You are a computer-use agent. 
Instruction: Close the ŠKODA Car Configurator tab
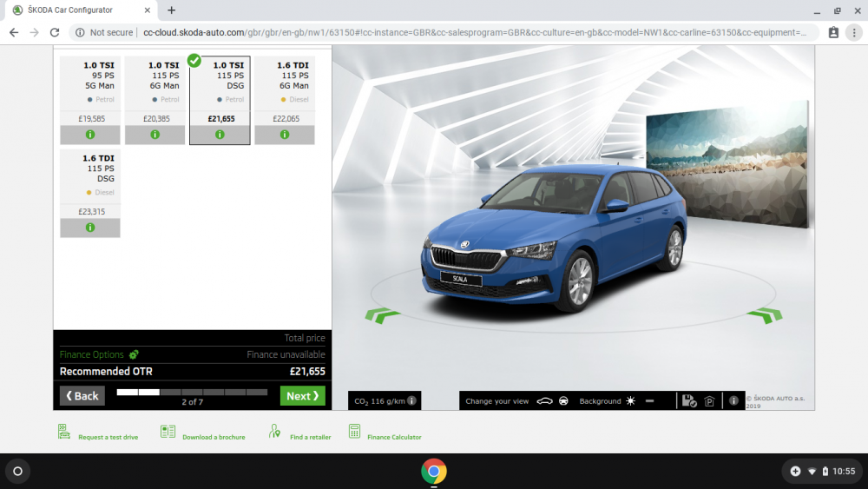tap(148, 10)
